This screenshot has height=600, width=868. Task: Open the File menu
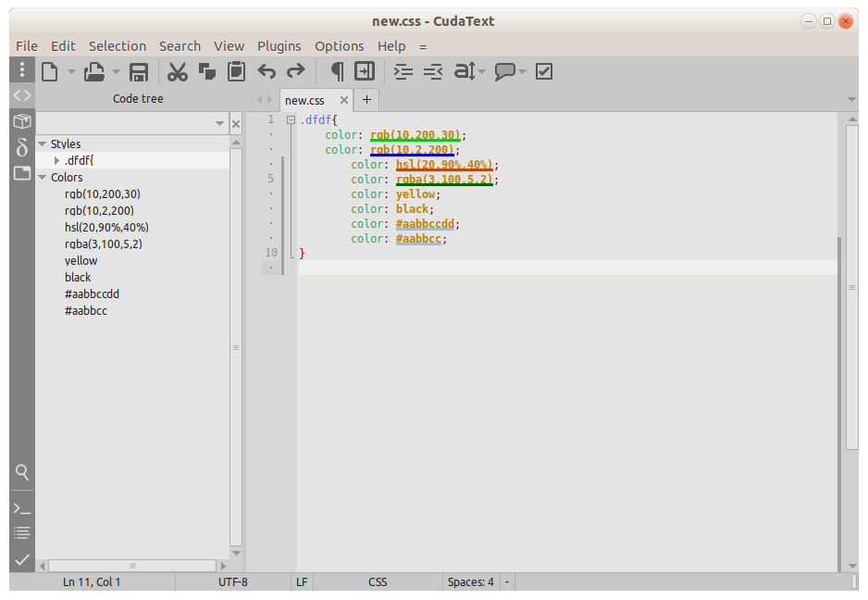[x=27, y=46]
